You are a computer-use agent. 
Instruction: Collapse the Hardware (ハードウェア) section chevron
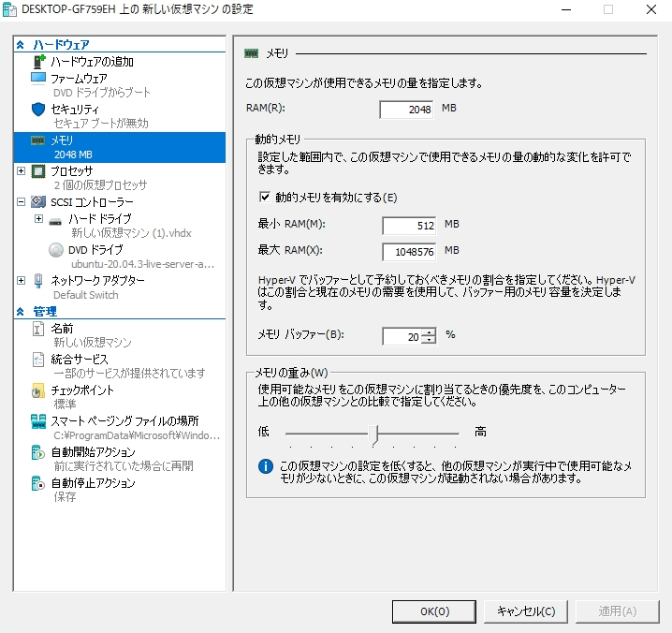21,44
